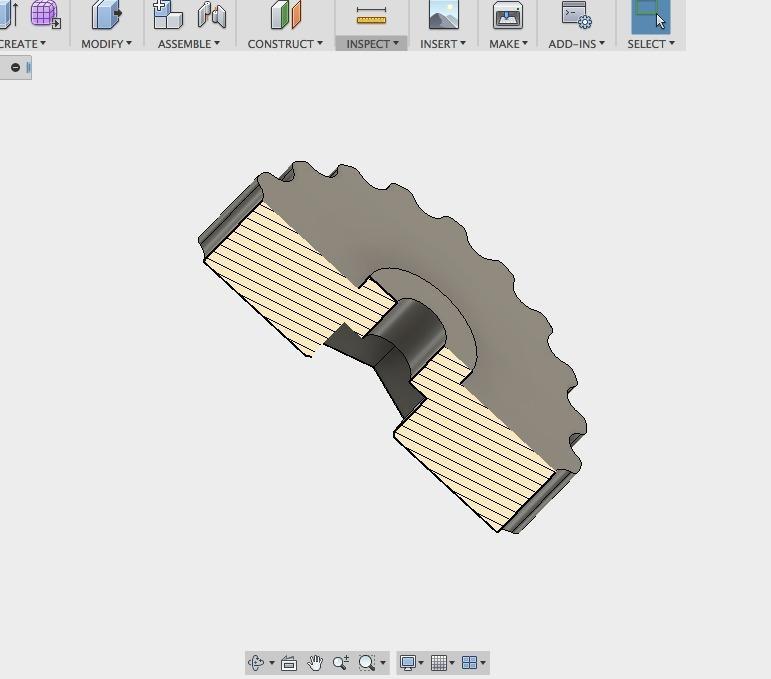Open the 3D Print make icon

507,15
